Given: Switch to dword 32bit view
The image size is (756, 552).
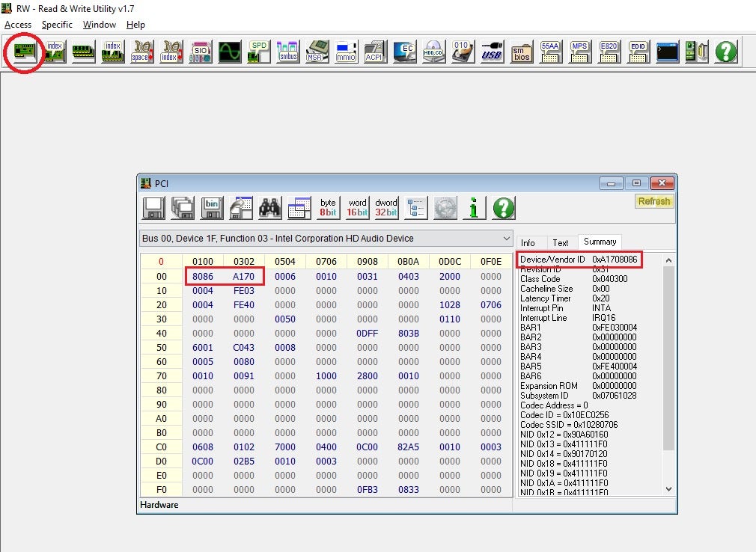Looking at the screenshot, I should pyautogui.click(x=386, y=208).
